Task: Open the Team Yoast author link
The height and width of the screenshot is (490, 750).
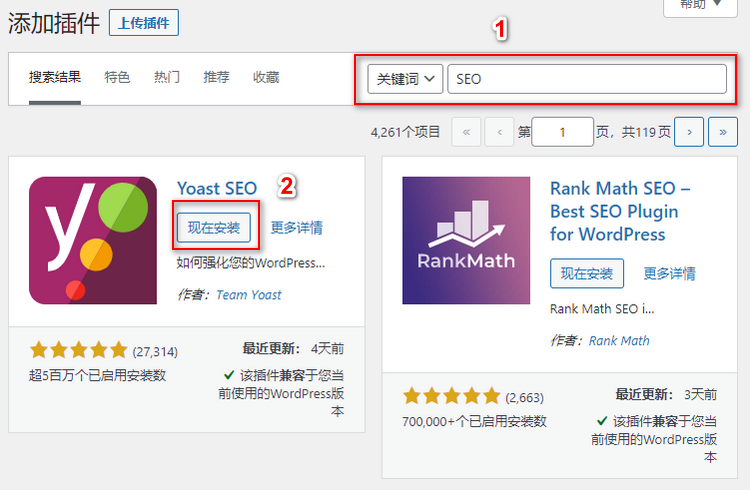Action: tap(249, 295)
